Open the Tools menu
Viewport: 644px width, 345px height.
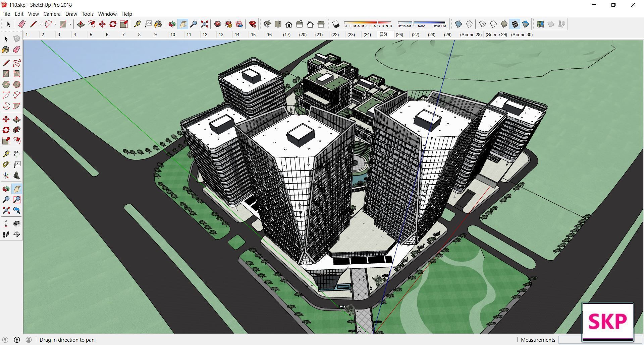click(88, 14)
